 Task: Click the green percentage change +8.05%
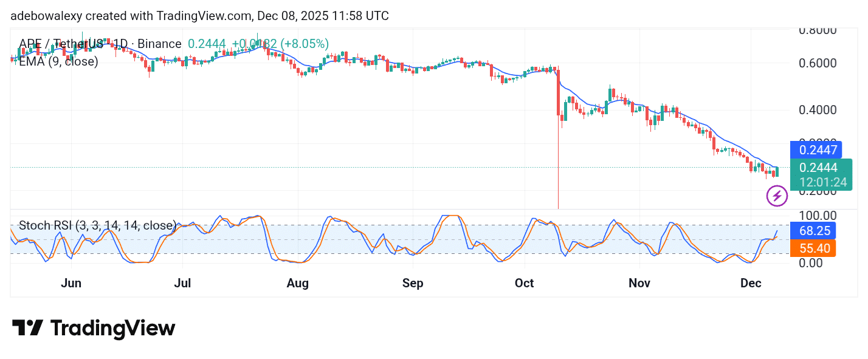303,43
